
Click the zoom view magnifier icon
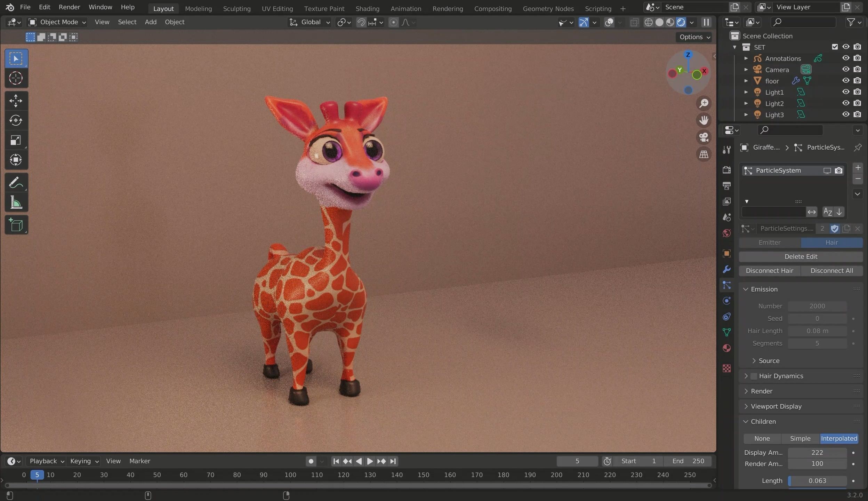coord(704,103)
